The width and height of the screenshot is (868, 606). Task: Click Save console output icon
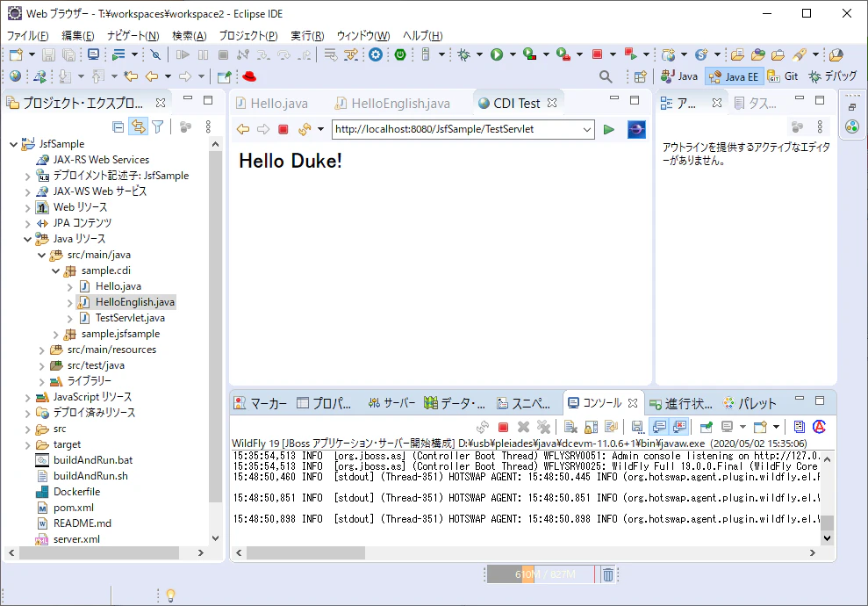636,427
